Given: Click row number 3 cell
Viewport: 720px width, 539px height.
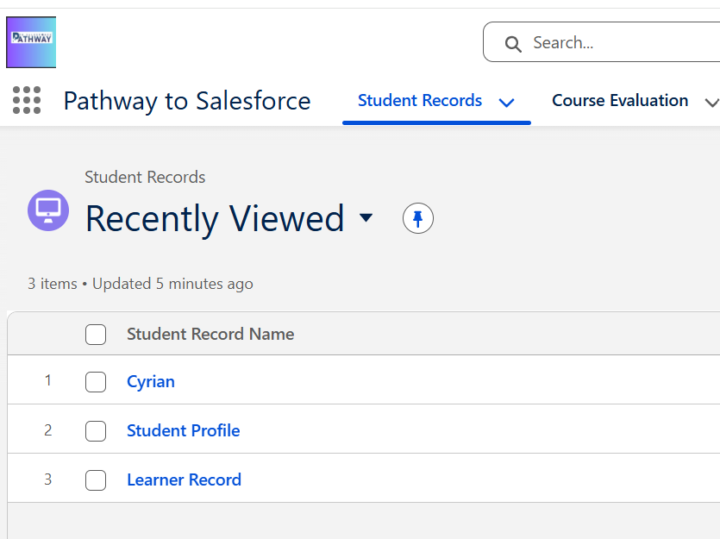Looking at the screenshot, I should 48,479.
